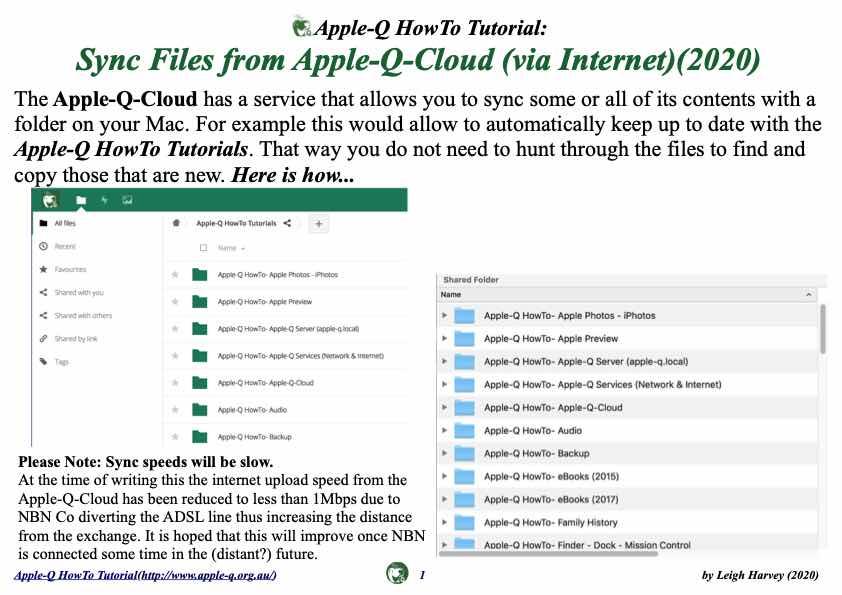Image resolution: width=842 pixels, height=595 pixels.
Task: Expand eBooks (2015) in Shared Folder list
Action: tap(445, 476)
